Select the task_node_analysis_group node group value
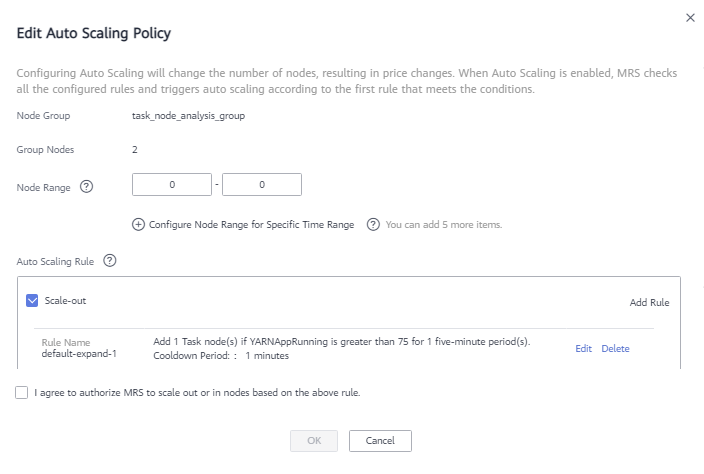This screenshot has height=474, width=704. [189, 116]
